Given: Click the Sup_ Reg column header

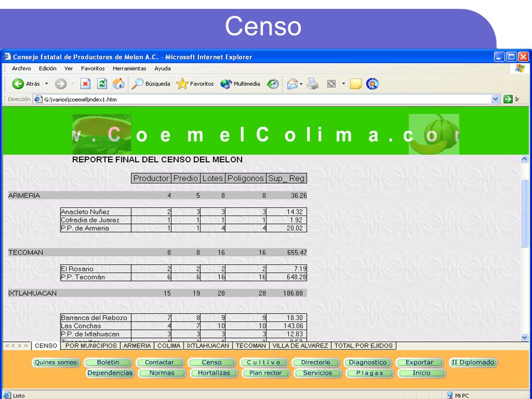Looking at the screenshot, I should [x=287, y=178].
